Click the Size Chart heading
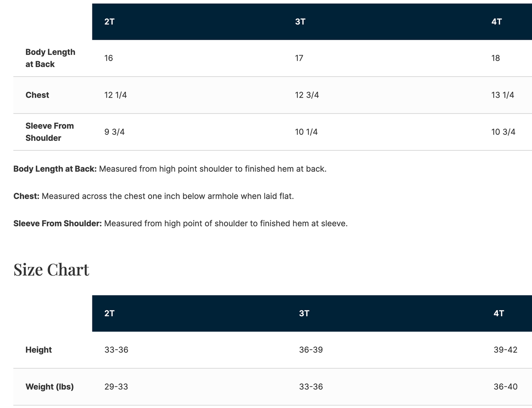 (x=51, y=269)
